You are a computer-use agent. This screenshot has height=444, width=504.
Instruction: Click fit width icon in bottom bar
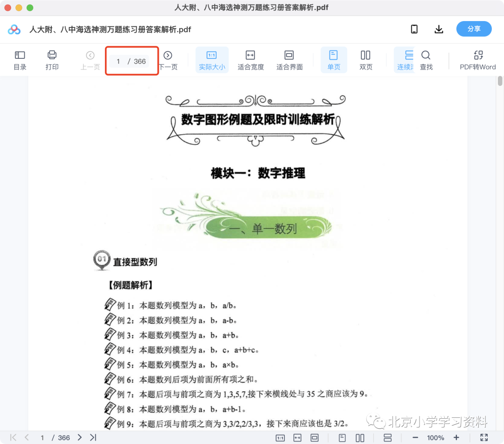(297, 438)
